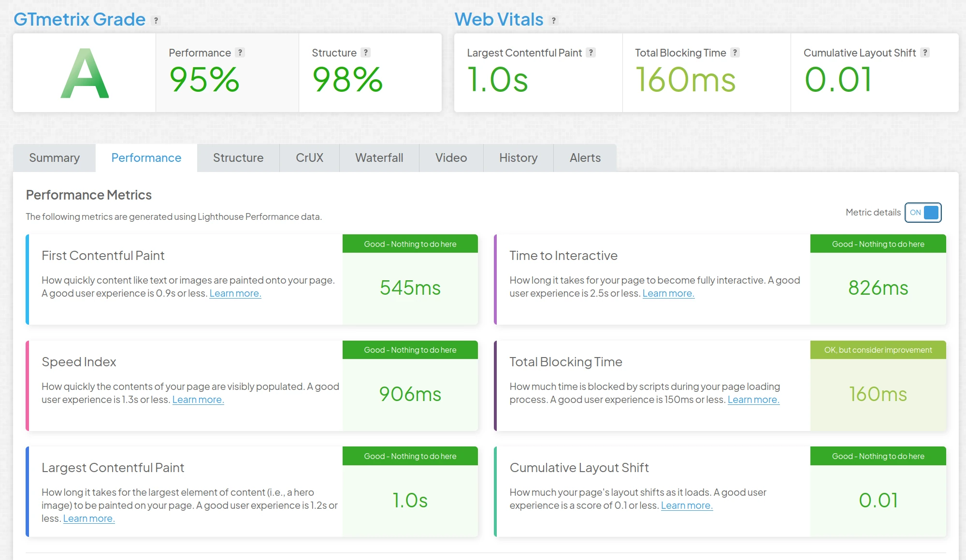
Task: Click the grade A letter badge
Action: [85, 73]
